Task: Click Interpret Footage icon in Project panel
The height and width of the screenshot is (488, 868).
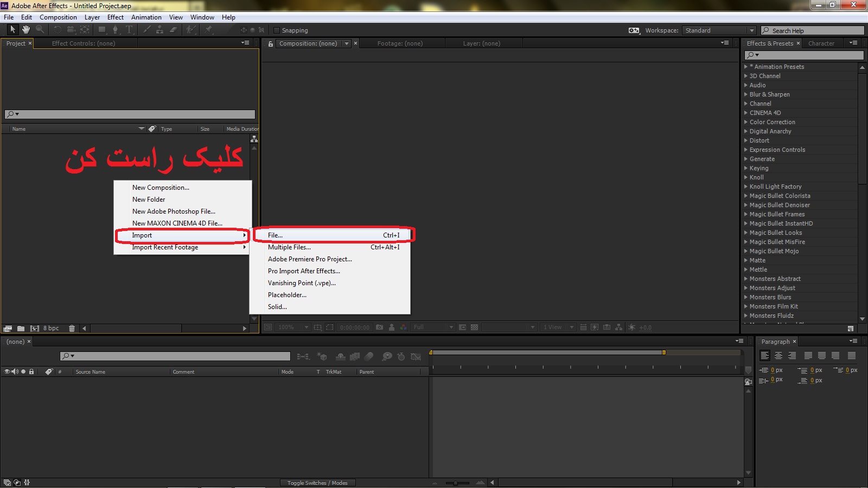Action: 8,328
